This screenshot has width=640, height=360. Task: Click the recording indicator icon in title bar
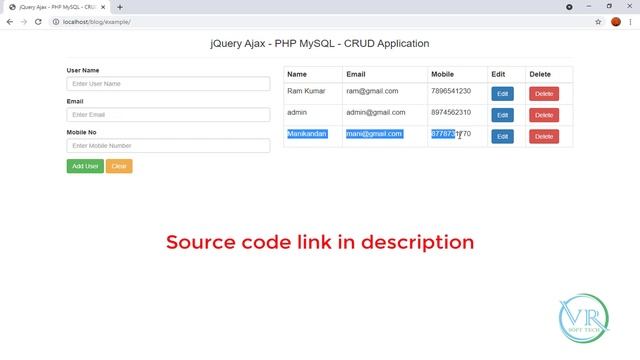pos(569,7)
